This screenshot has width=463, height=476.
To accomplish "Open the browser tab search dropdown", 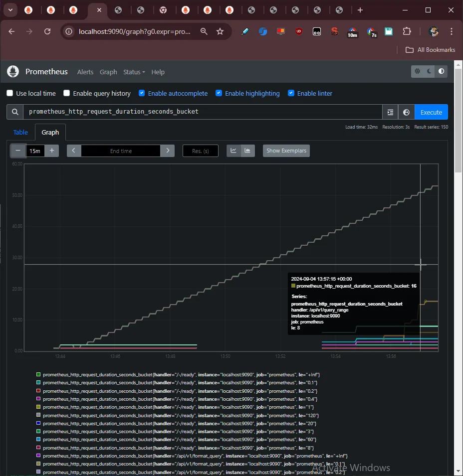I will point(9,10).
